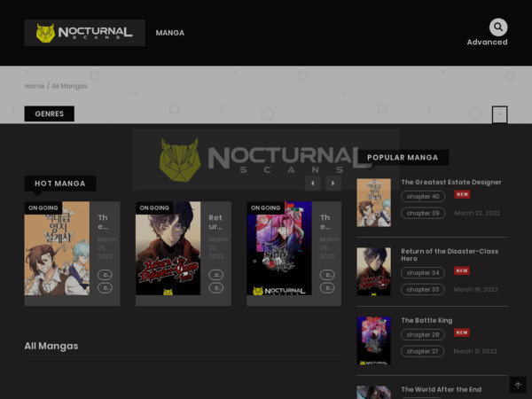The height and width of the screenshot is (399, 532).
Task: Click the search magnifier icon
Action: tap(498, 27)
